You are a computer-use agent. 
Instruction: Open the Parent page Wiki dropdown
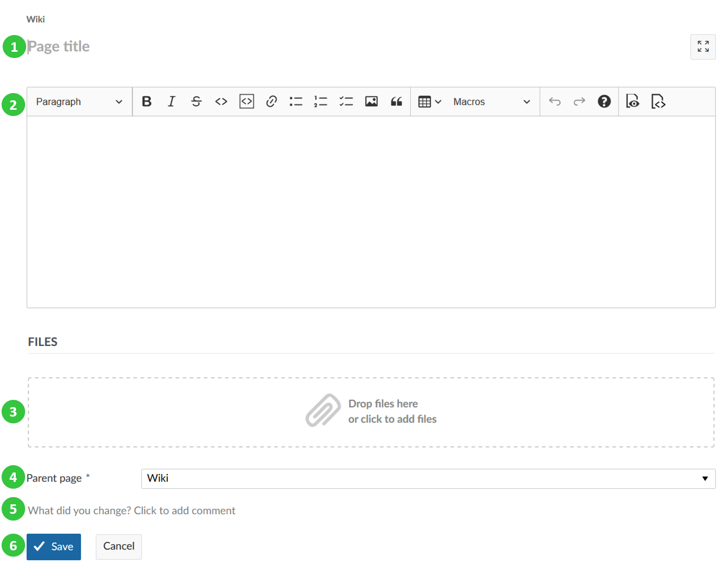pos(428,478)
